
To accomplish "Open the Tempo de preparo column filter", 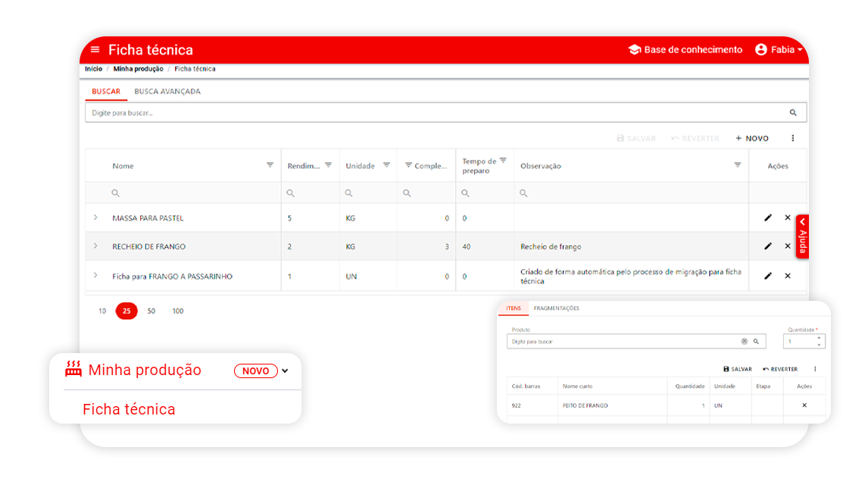I will click(x=503, y=161).
